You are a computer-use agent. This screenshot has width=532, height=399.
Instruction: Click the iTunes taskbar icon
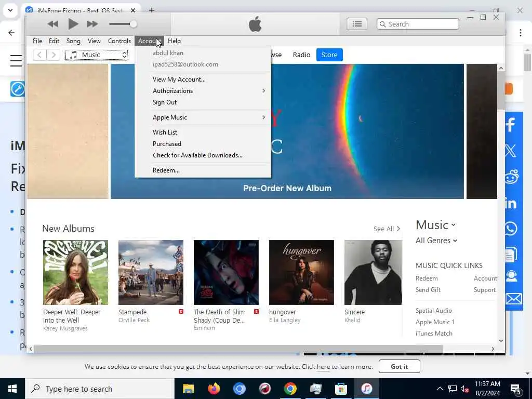(x=366, y=389)
